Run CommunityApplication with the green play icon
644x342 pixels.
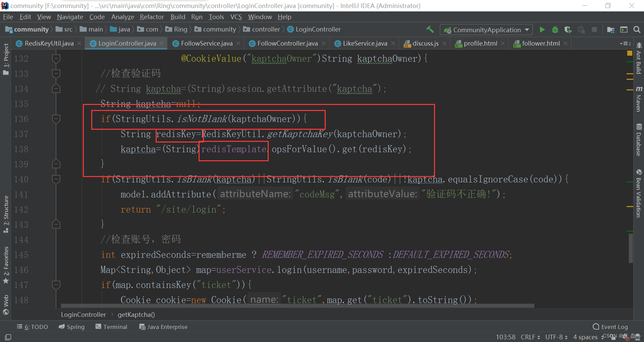pyautogui.click(x=542, y=30)
